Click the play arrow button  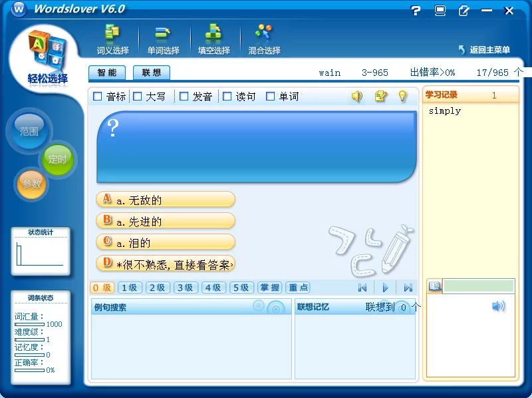coord(385,288)
